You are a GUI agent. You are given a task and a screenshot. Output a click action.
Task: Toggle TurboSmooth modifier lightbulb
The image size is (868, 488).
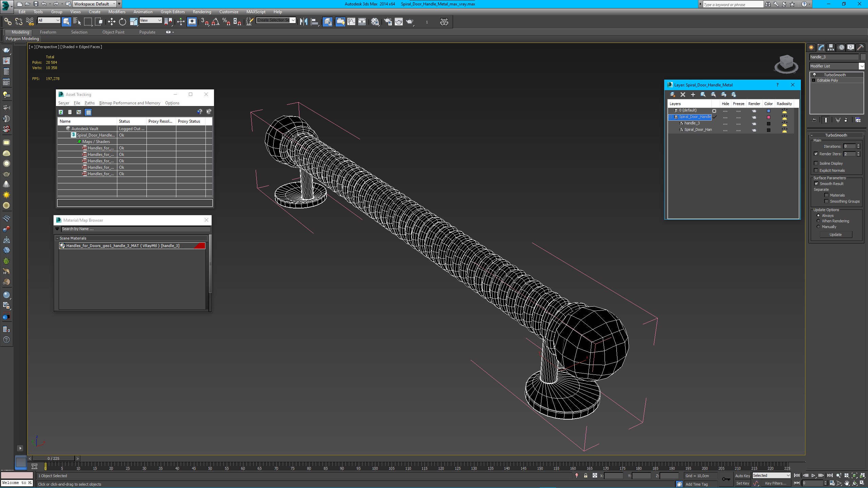pos(814,75)
